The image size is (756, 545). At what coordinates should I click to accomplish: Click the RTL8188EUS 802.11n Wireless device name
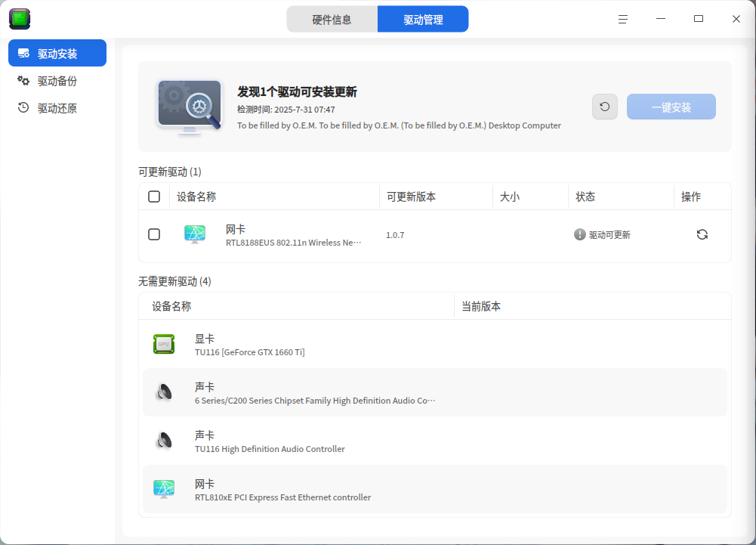(x=293, y=243)
